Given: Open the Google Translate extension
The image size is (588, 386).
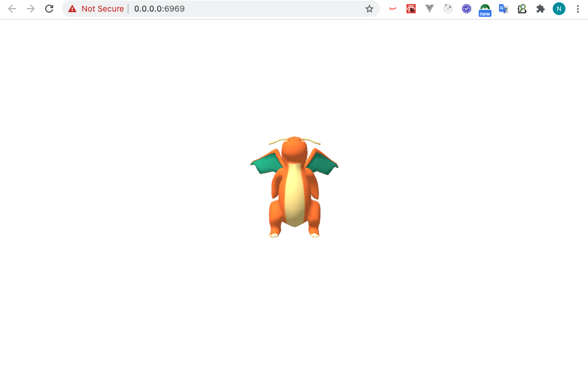Looking at the screenshot, I should click(503, 9).
